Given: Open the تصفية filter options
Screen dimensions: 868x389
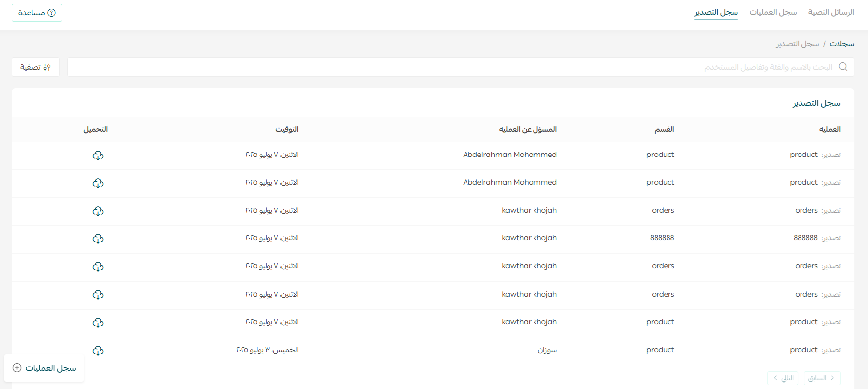Looking at the screenshot, I should pyautogui.click(x=36, y=67).
